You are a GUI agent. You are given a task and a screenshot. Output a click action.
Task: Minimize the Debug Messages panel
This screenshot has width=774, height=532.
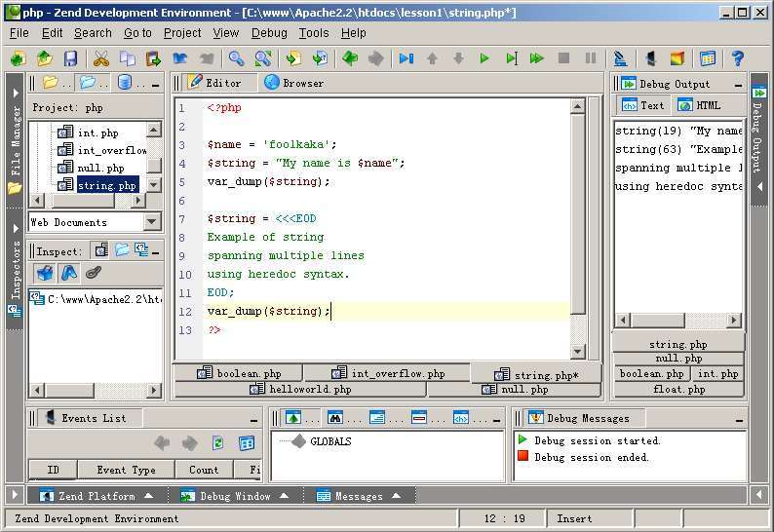(x=739, y=421)
